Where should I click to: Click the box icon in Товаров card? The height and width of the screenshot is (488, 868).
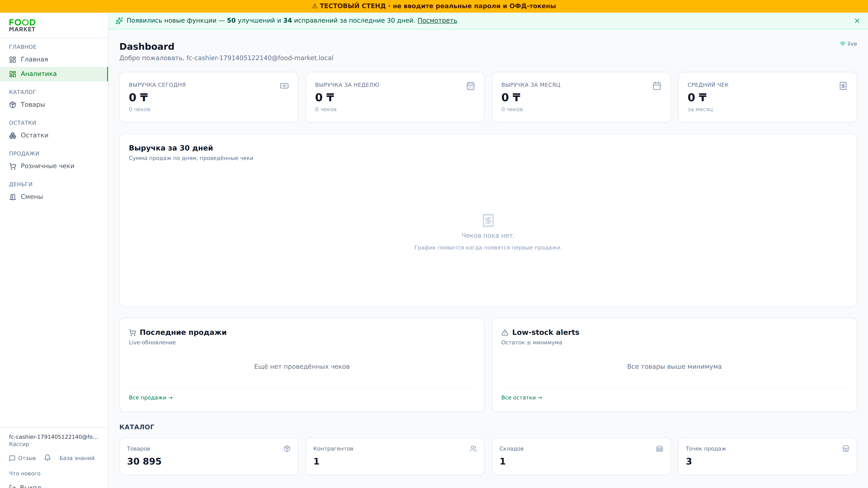[287, 449]
